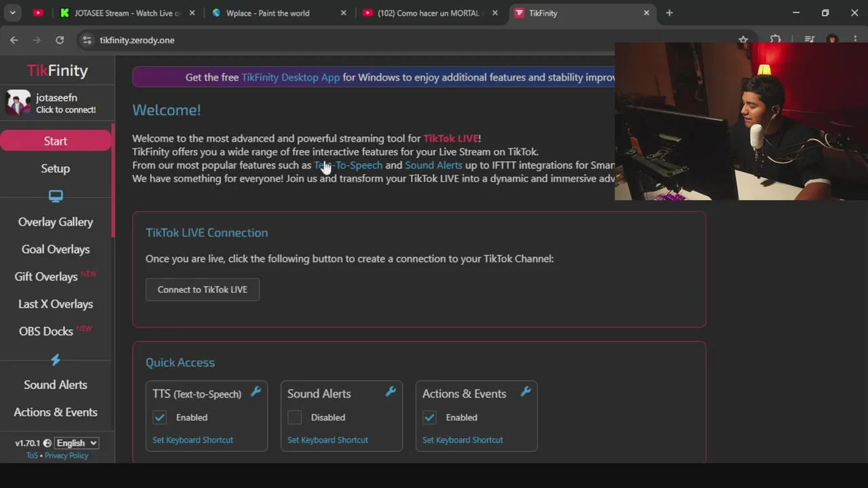868x488 pixels.
Task: Open TikFinity Desktop App link
Action: coord(290,77)
